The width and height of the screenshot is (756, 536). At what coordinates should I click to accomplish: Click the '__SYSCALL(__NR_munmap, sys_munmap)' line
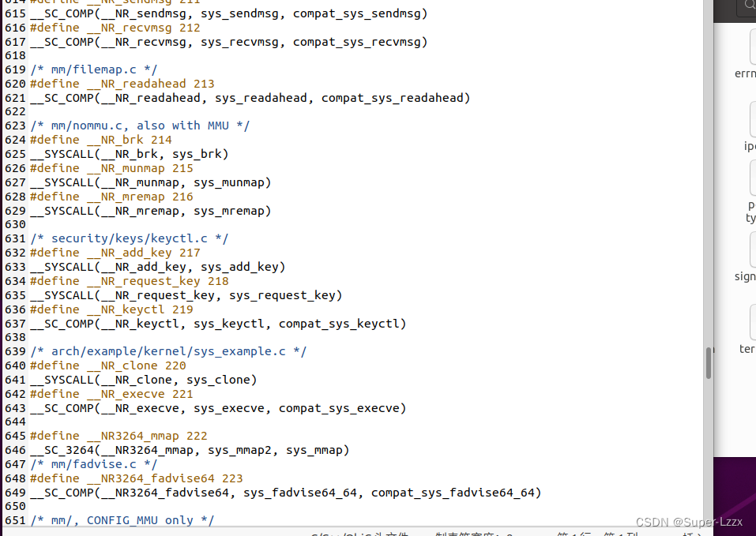pyautogui.click(x=150, y=182)
